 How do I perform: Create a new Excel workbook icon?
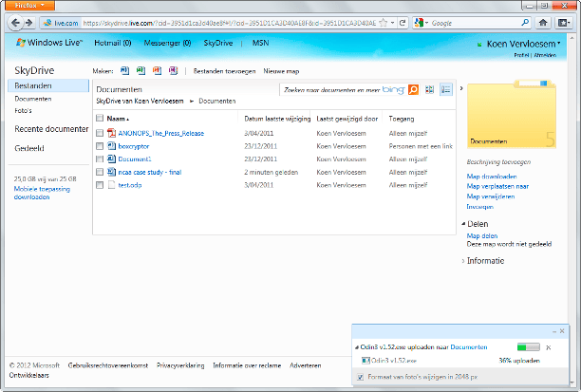pyautogui.click(x=141, y=70)
